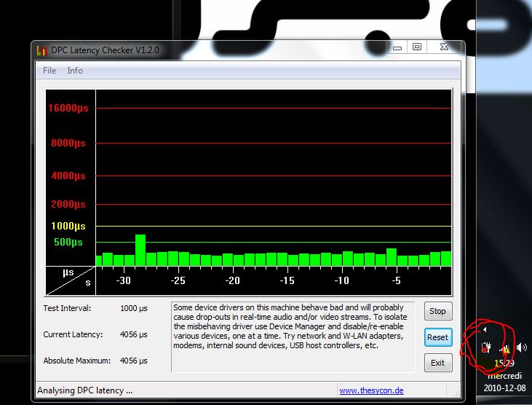Visit the www.thesycon.de link
This screenshot has height=405, width=532.
pos(371,390)
